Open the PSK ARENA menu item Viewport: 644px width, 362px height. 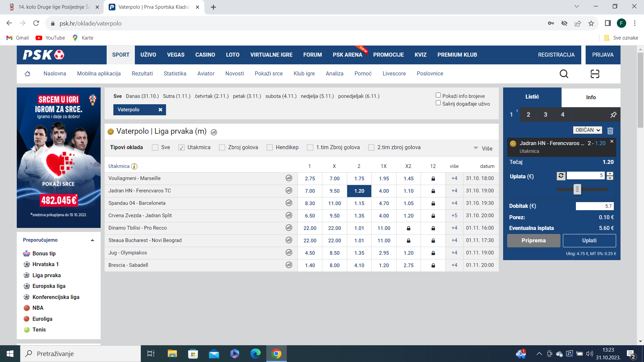[x=347, y=55]
